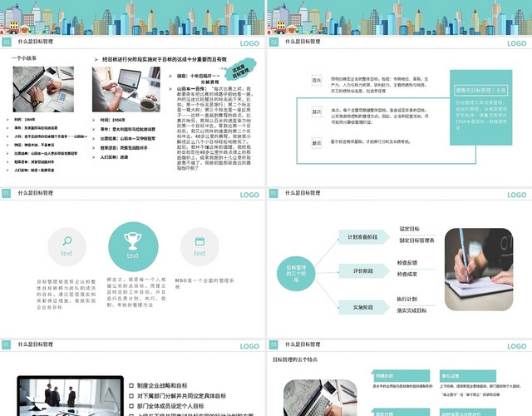Screen dimensions: 532x416
Task: Tick the square bullet before 对下属部门分解并共同设定具体目标
Action: click(131, 396)
